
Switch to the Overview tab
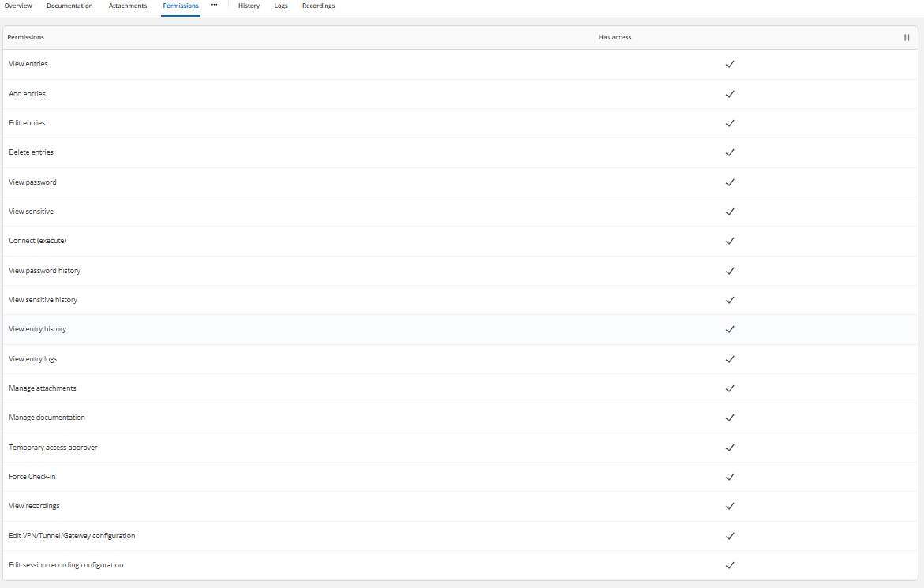[x=18, y=6]
